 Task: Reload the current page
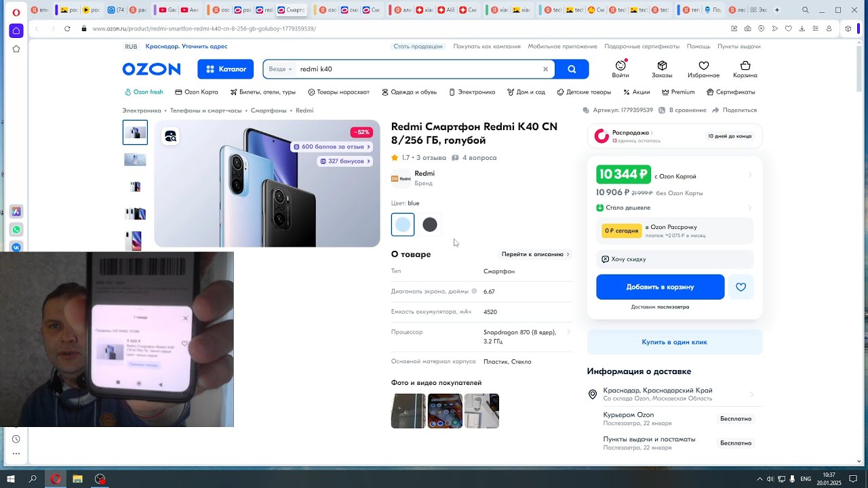click(67, 28)
